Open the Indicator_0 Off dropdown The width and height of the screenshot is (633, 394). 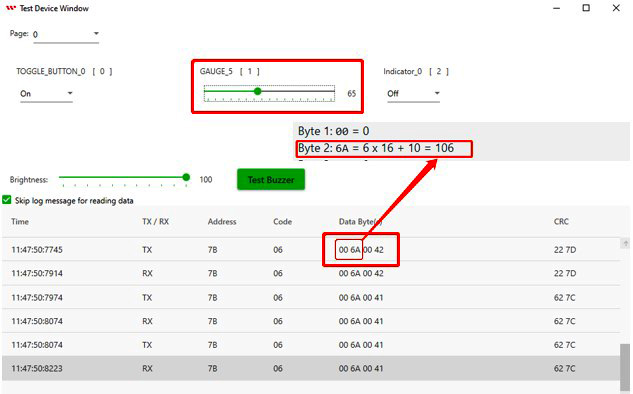[x=413, y=94]
